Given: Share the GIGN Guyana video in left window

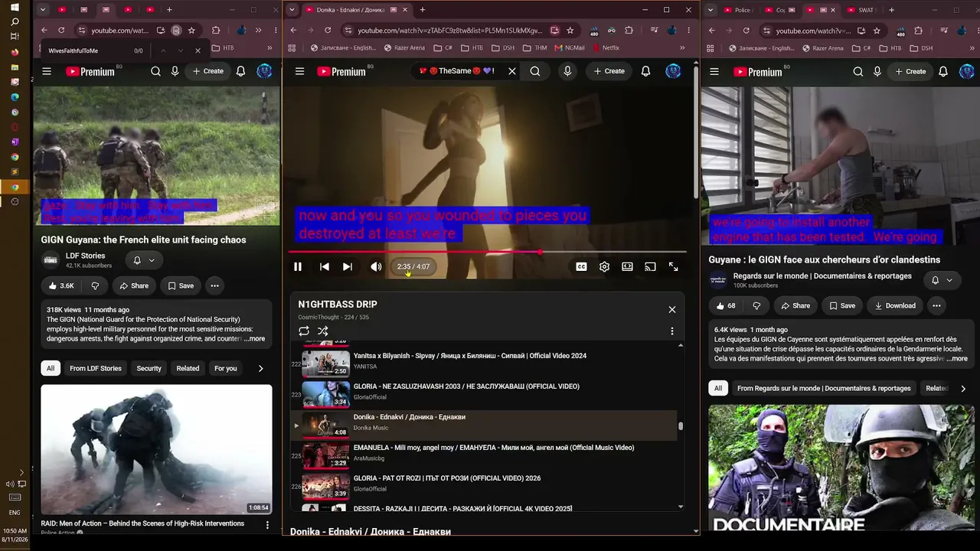Looking at the screenshot, I should tap(134, 285).
